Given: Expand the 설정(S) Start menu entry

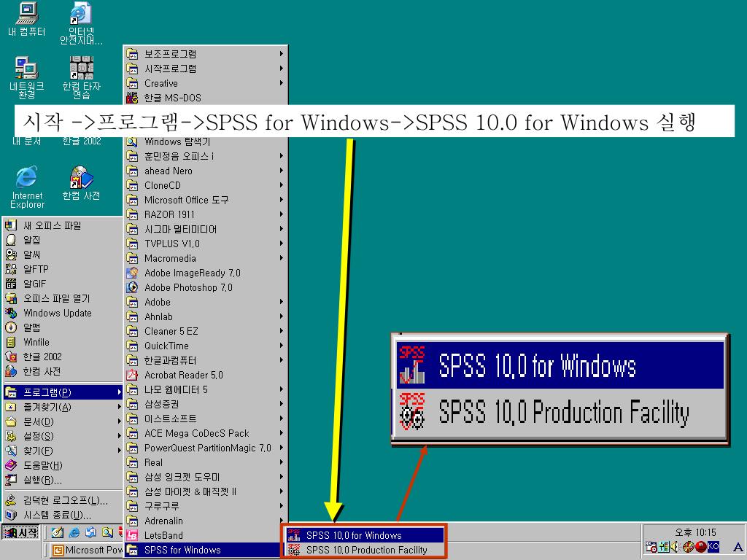Looking at the screenshot, I should point(62,436).
